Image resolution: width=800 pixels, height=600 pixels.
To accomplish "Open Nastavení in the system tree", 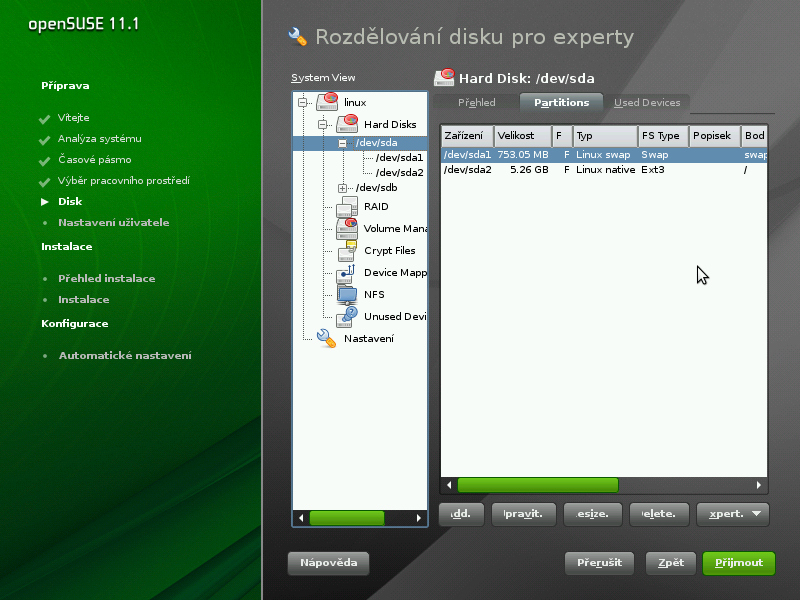I will point(368,339).
